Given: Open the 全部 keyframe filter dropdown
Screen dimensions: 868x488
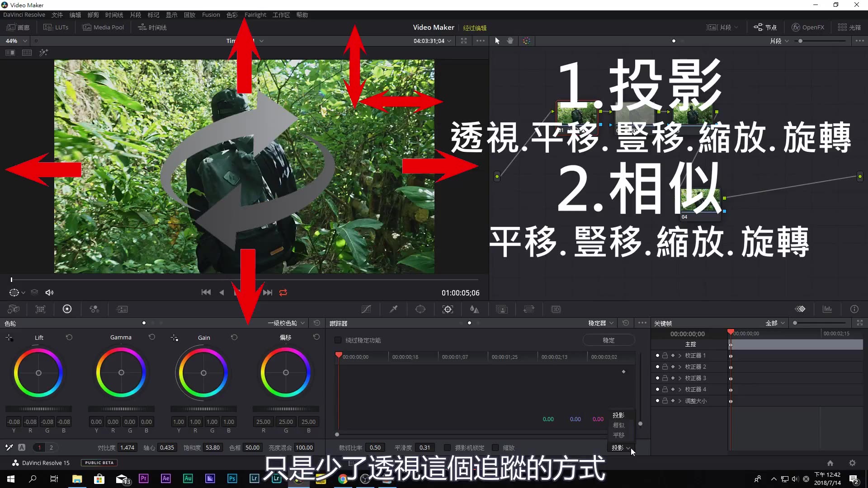Looking at the screenshot, I should click(774, 323).
